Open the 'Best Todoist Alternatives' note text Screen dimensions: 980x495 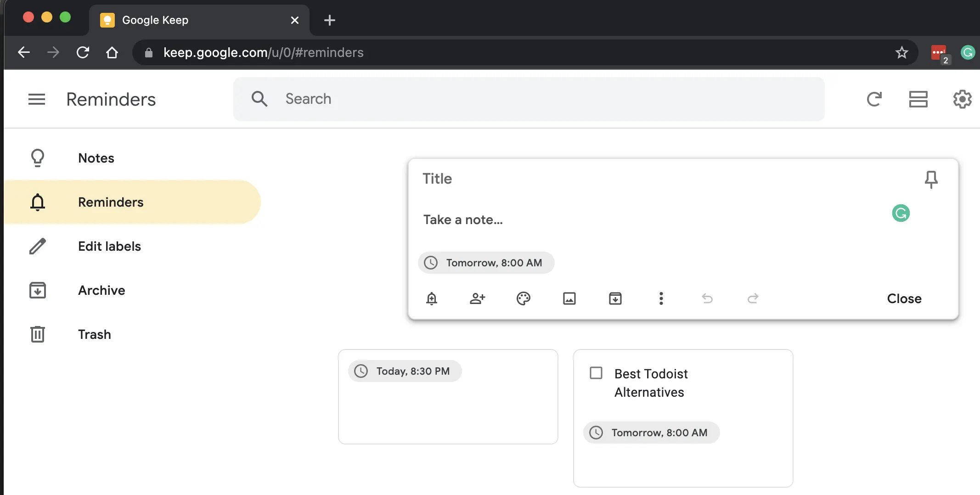point(651,383)
